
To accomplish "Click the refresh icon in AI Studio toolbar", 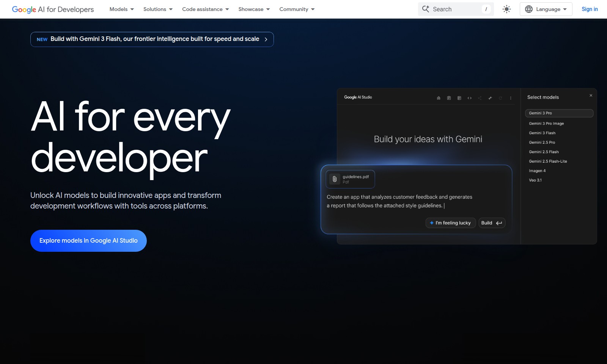I will [x=500, y=98].
